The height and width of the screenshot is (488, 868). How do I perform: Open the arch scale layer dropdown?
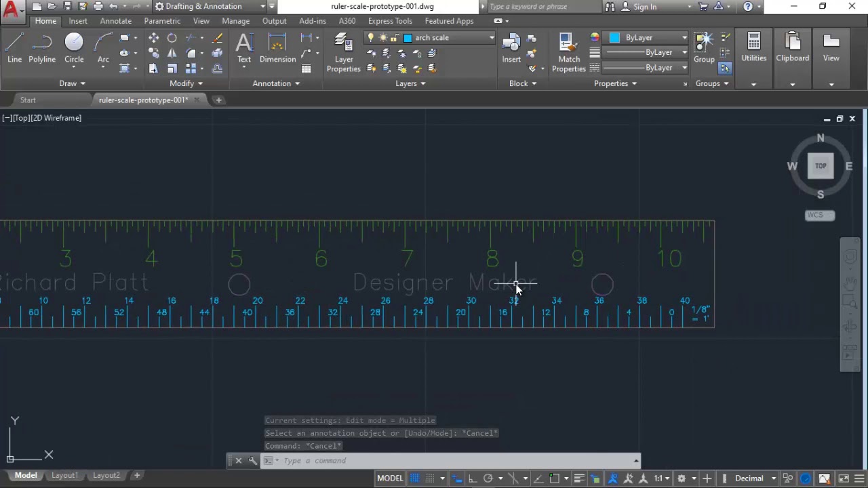tap(492, 38)
